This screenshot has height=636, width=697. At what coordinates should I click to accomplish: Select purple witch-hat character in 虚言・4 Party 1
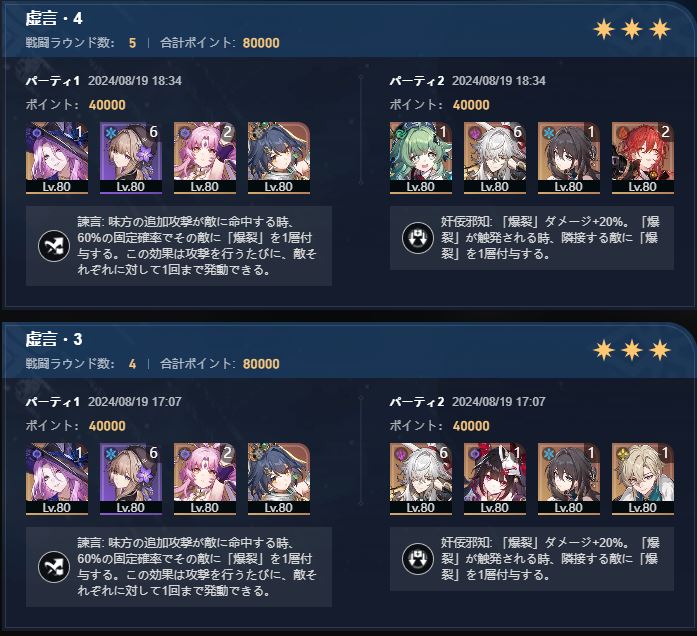click(x=57, y=158)
